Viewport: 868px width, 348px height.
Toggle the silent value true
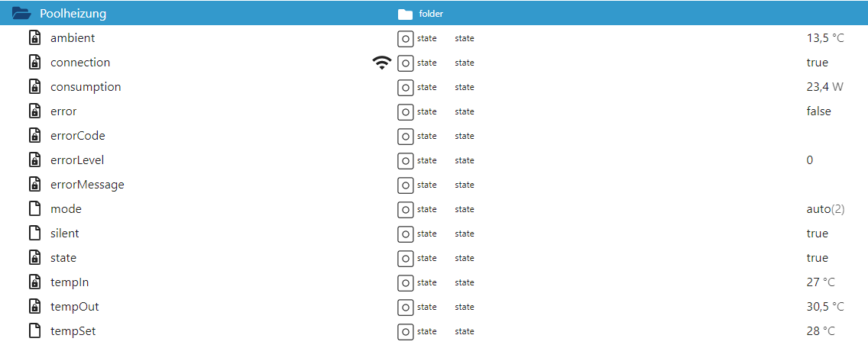point(817,234)
